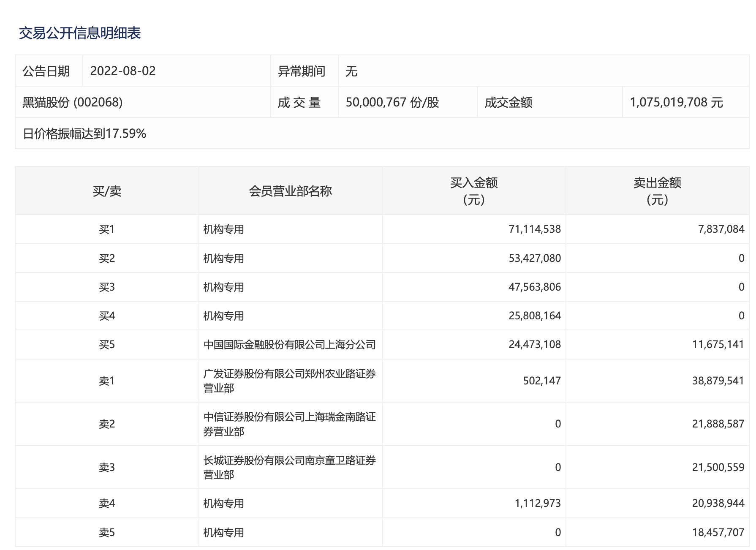Screen dimensions: 756x550
Task: Select 机构专用 in the 买4 row
Action: point(224,316)
